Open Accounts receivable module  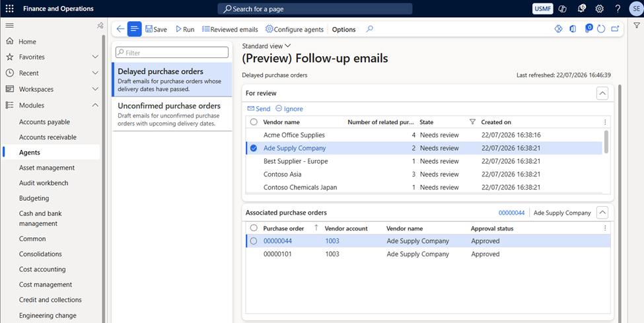(48, 137)
